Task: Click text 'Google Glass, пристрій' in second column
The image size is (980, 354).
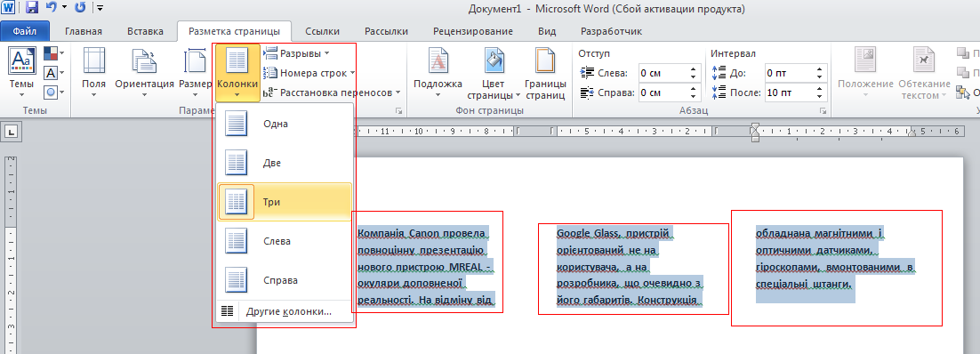Action: [x=613, y=233]
